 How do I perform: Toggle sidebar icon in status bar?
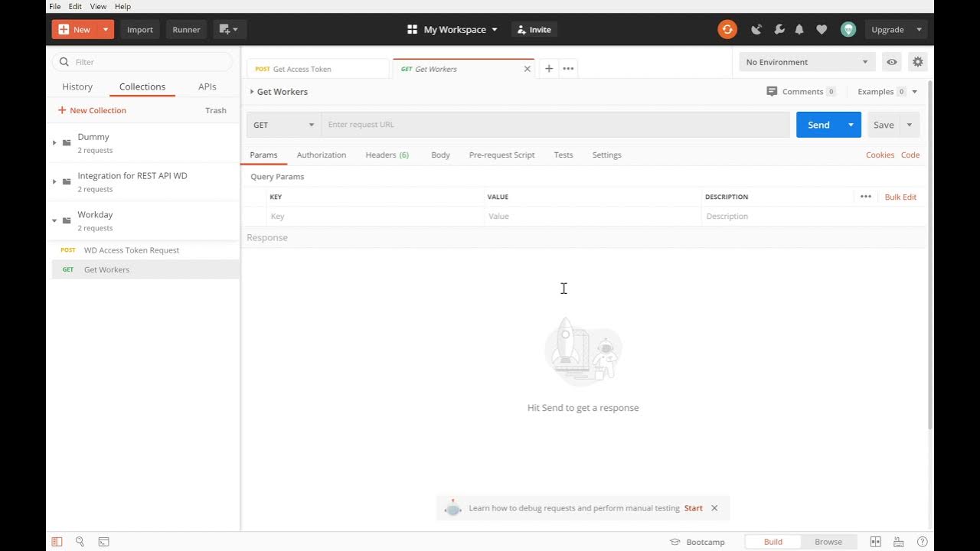pyautogui.click(x=57, y=542)
